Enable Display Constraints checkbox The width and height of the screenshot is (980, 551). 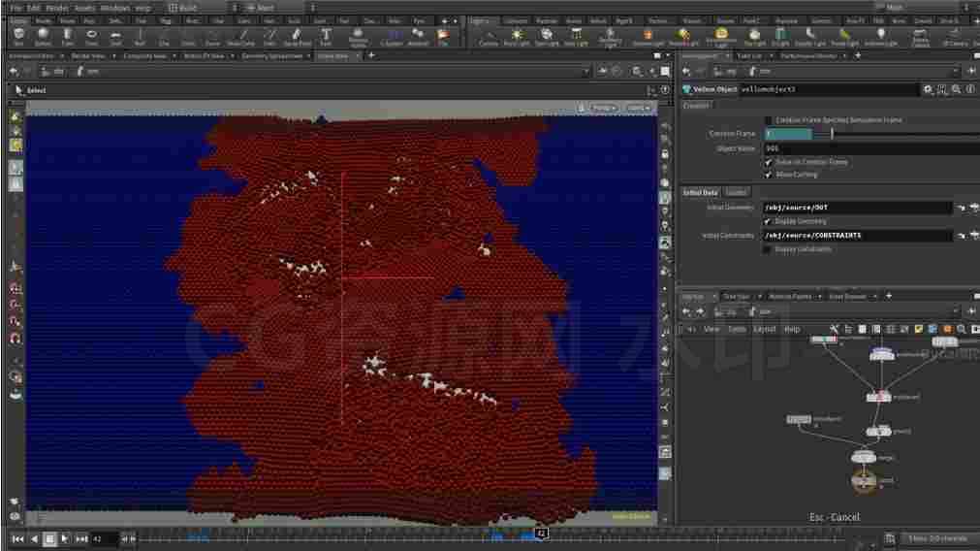[x=767, y=249]
